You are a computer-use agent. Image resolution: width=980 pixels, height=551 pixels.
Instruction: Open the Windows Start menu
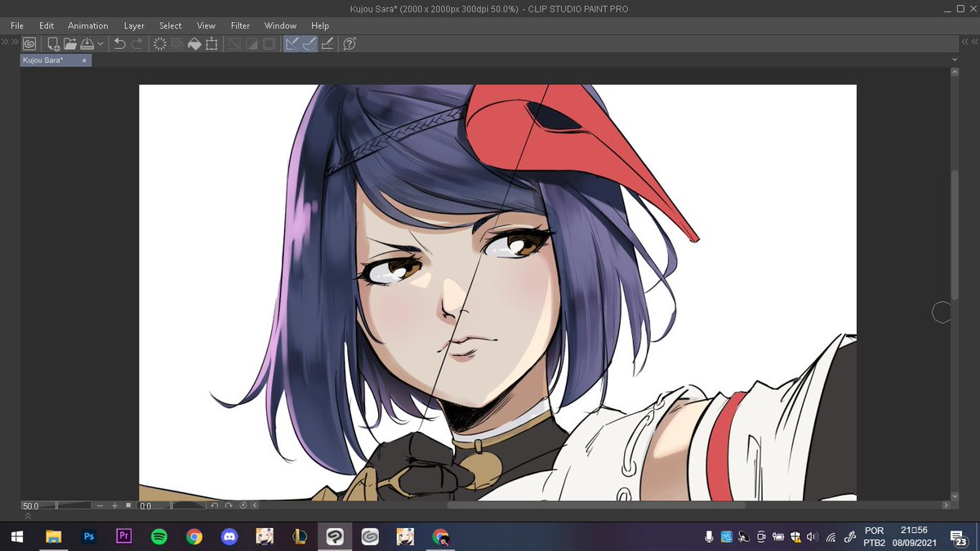click(18, 537)
